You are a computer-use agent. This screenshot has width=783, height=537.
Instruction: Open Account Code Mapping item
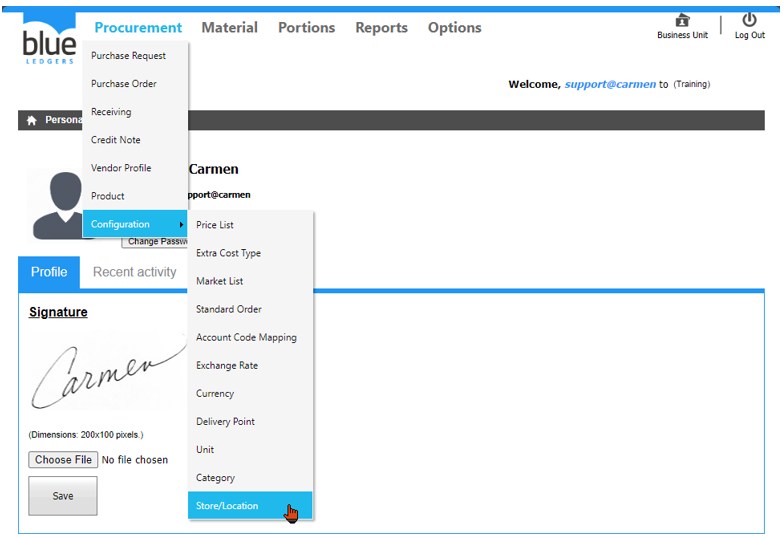(246, 338)
